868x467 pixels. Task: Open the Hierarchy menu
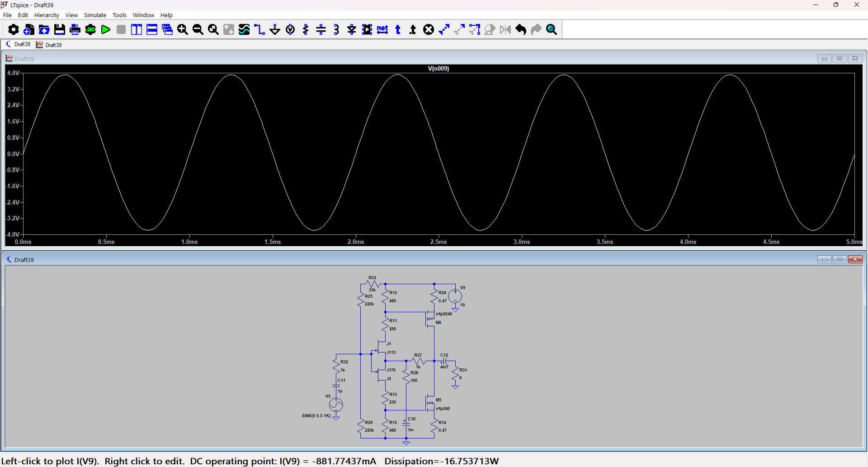[x=47, y=15]
